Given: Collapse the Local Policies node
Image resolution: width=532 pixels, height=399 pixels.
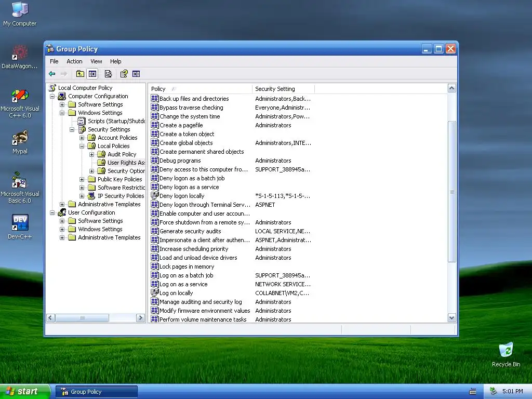Looking at the screenshot, I should click(x=82, y=146).
